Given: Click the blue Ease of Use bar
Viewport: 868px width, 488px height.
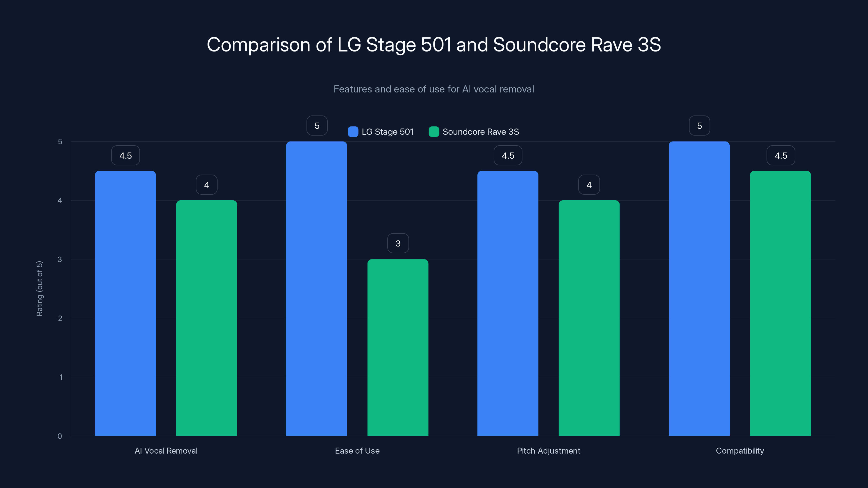Looking at the screenshot, I should pos(316,290).
